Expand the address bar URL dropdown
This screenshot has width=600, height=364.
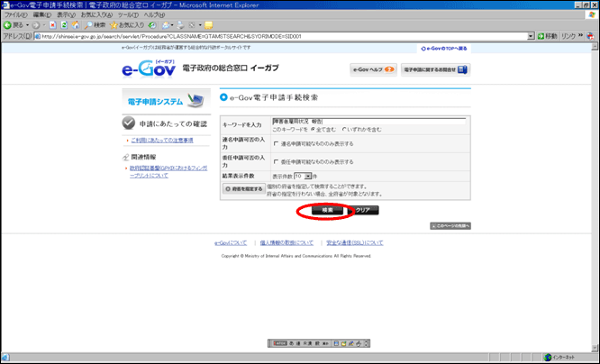coord(531,36)
